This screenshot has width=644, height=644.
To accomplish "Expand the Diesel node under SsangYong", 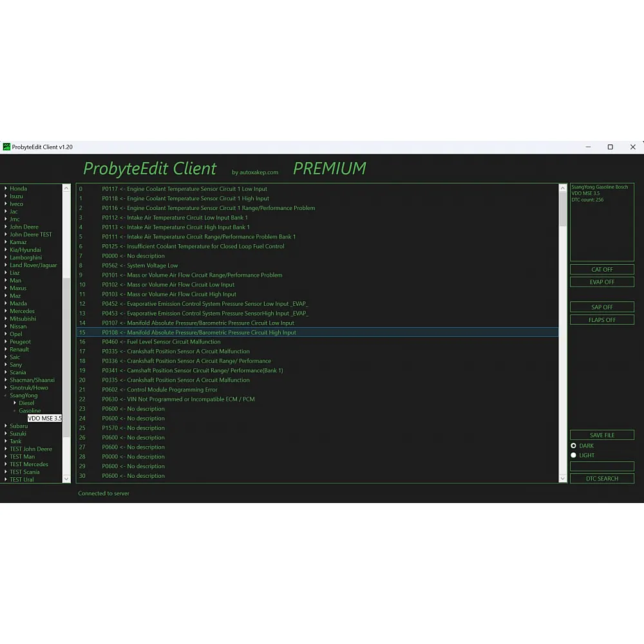I will (x=15, y=403).
